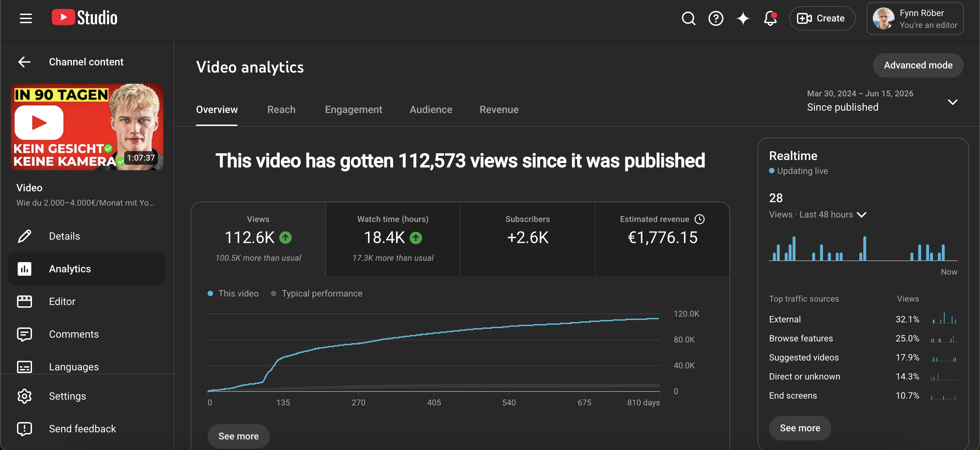Click the sparkle Ask Studio icon
Image resolution: width=980 pixels, height=450 pixels.
[742, 18]
